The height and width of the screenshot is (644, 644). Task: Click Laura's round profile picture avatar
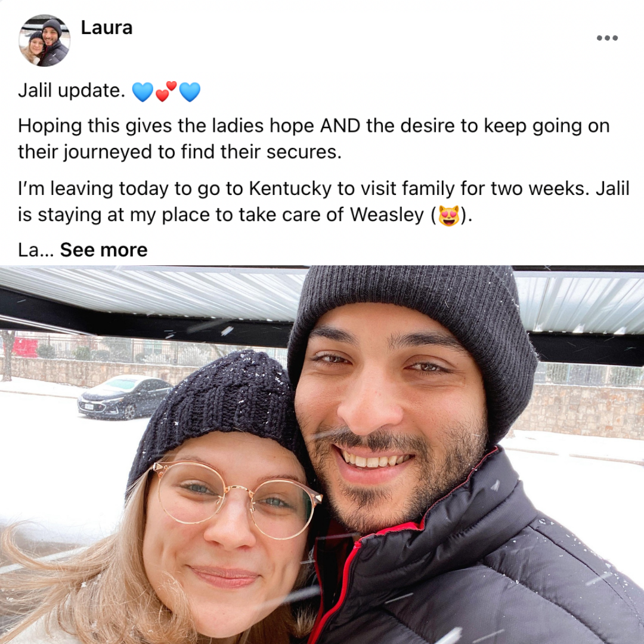[44, 41]
